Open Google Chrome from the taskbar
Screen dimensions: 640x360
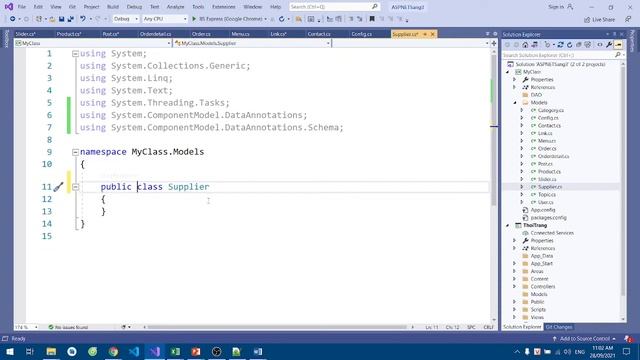113,351
